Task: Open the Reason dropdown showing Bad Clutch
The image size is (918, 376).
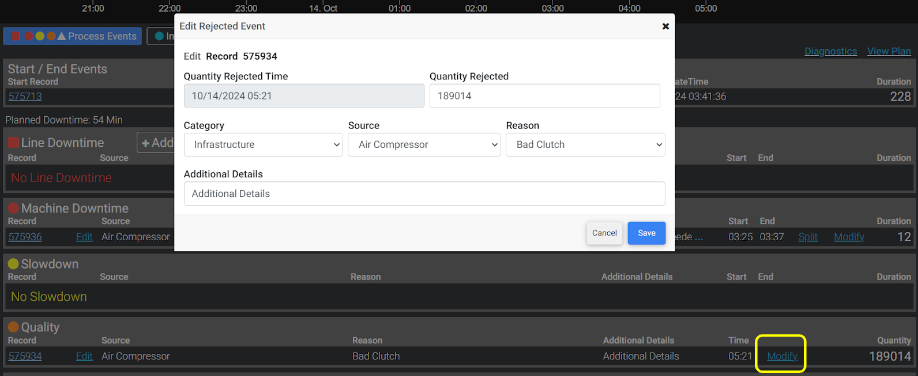Action: [585, 145]
